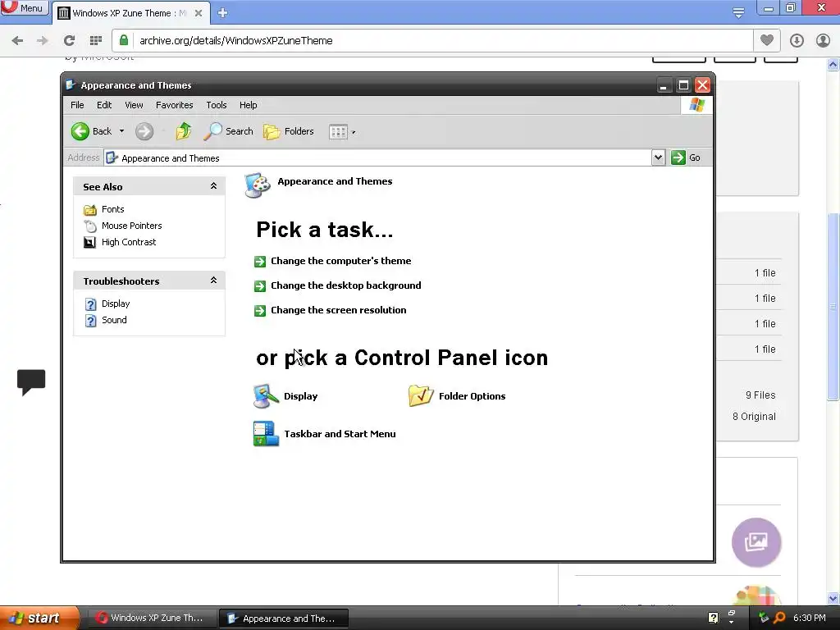Open Fonts from See Also
840x630 pixels.
point(113,209)
